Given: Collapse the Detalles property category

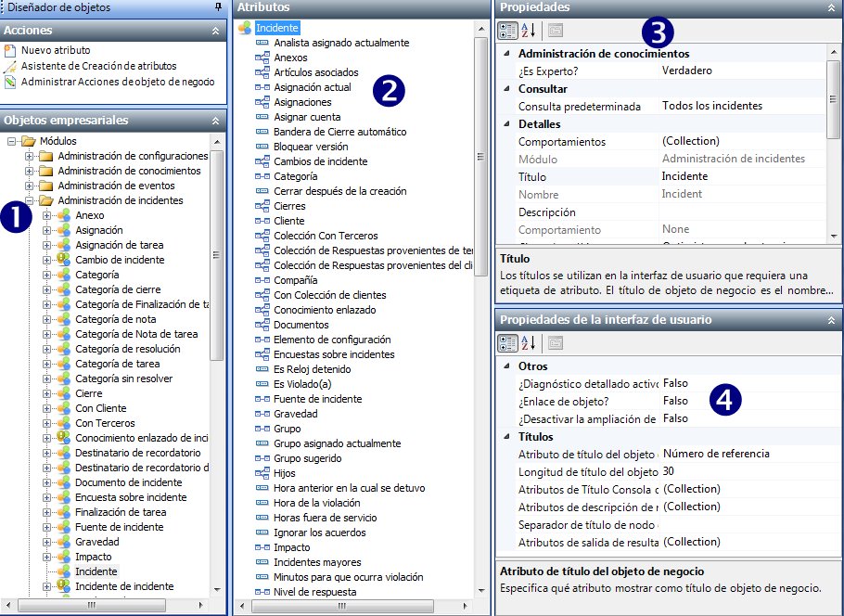Looking at the screenshot, I should click(506, 123).
